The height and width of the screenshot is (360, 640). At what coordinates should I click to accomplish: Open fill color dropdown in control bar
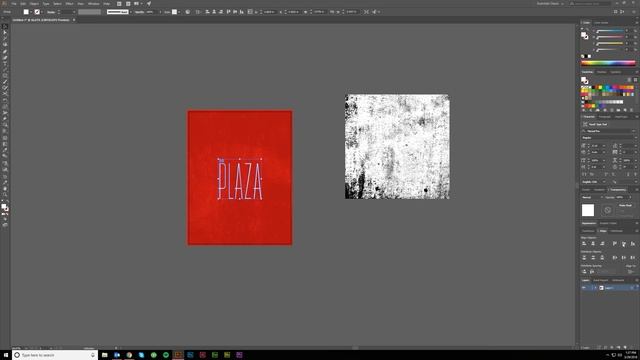click(31, 12)
